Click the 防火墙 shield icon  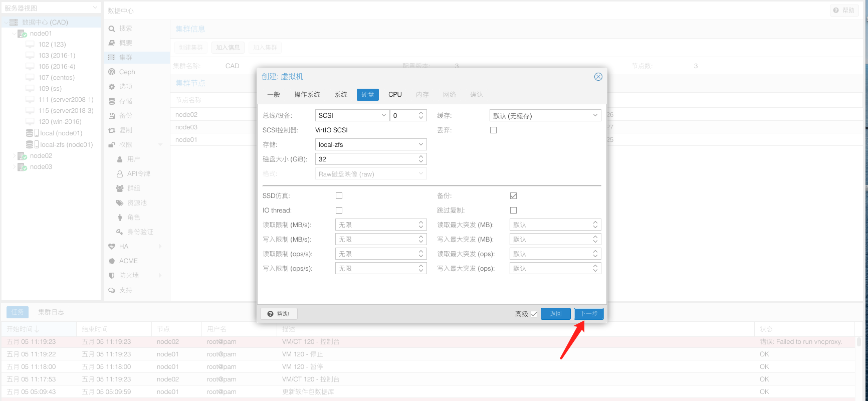(112, 276)
